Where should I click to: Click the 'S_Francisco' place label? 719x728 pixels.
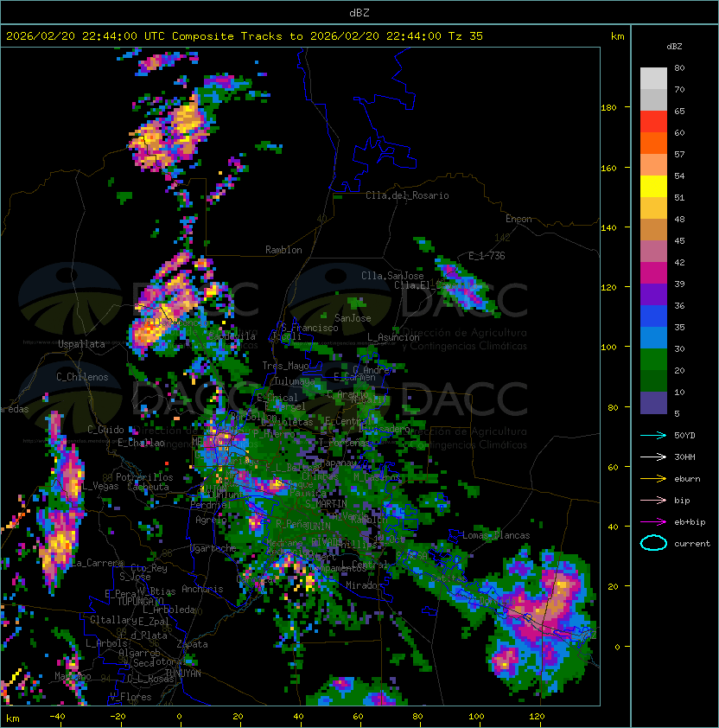[309, 328]
